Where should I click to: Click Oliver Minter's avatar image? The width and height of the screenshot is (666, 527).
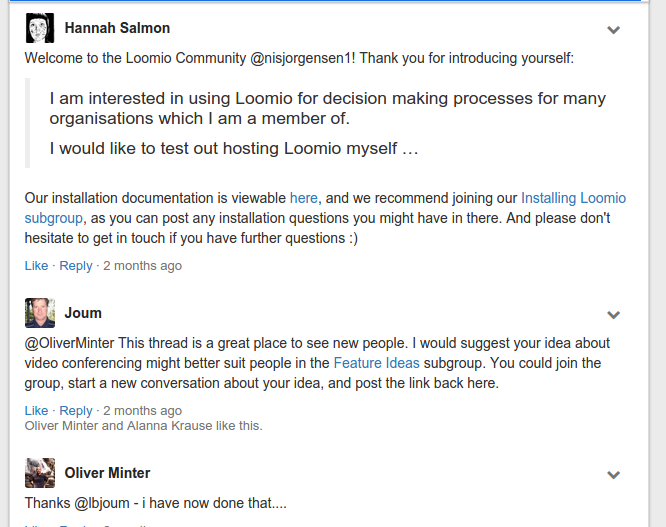40,473
